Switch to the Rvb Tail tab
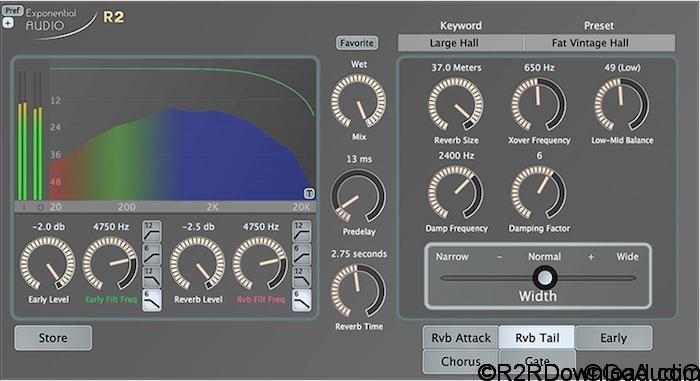This screenshot has height=381, width=700. 537,338
